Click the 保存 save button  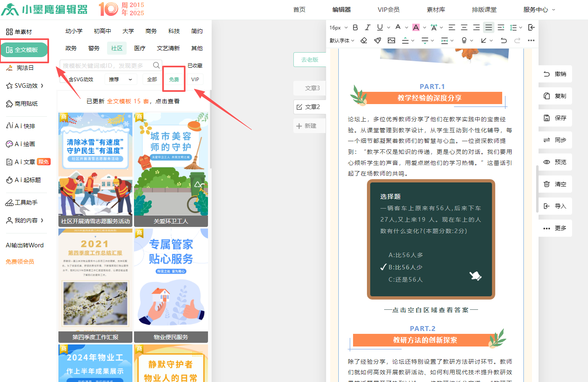[x=555, y=118]
